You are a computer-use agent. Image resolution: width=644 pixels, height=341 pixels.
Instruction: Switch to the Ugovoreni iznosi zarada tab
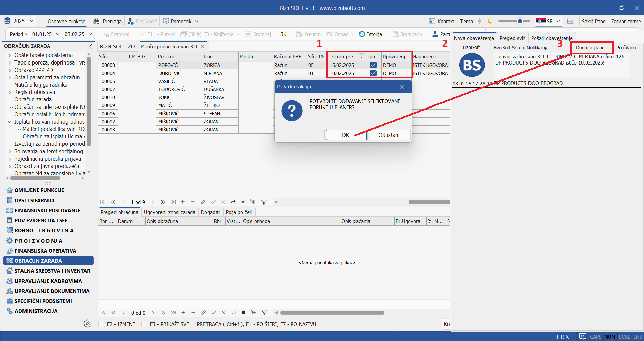[170, 212]
